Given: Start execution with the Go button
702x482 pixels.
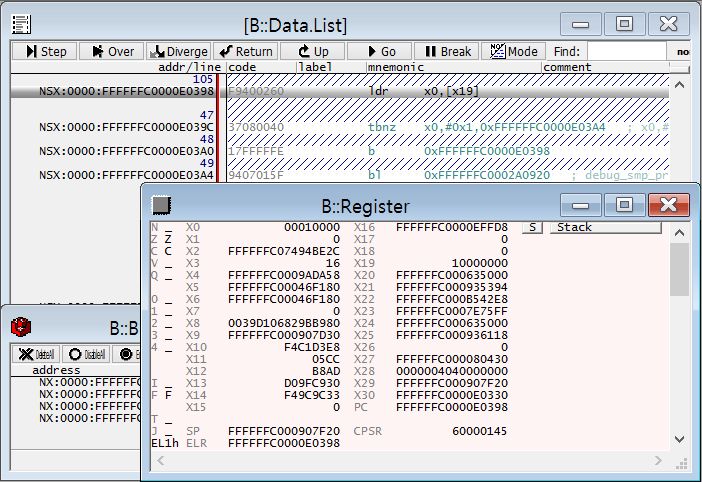Looking at the screenshot, I should tap(379, 51).
